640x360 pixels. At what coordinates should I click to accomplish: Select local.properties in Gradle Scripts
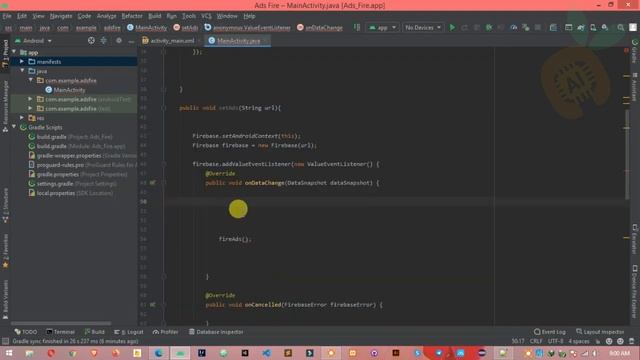[71, 193]
